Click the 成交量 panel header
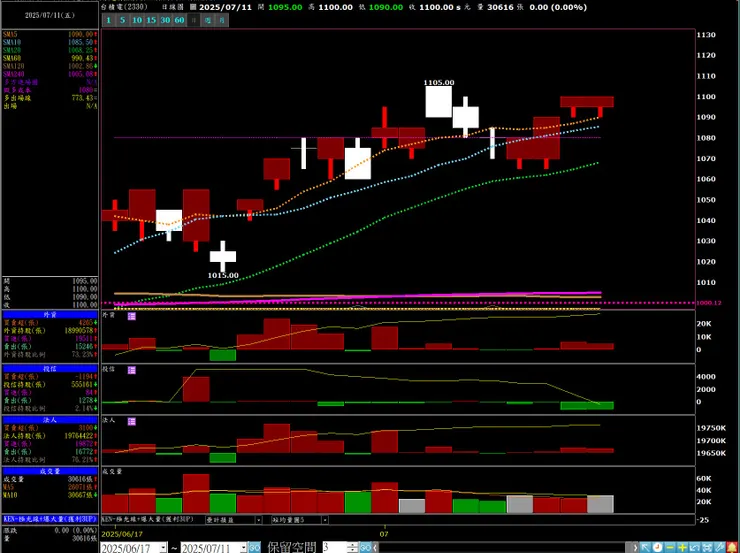740x553 pixels. pyautogui.click(x=50, y=471)
